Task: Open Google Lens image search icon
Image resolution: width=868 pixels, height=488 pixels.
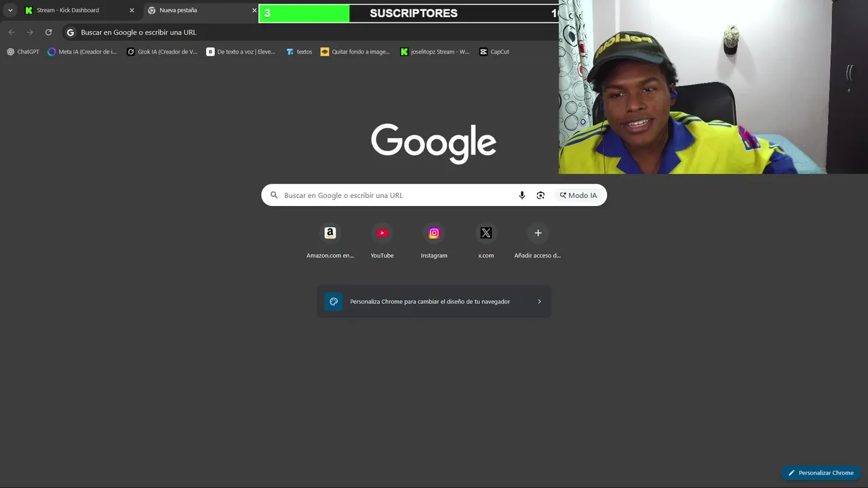Action: click(x=540, y=195)
